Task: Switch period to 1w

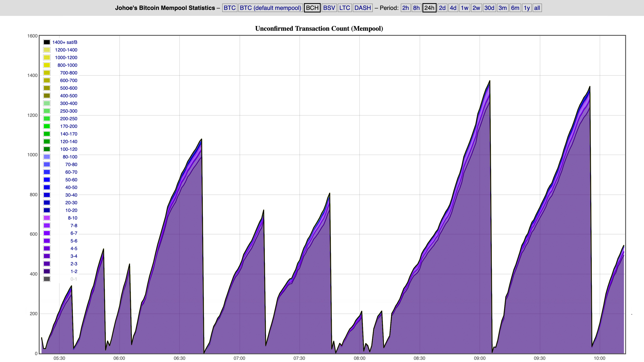Action: [464, 8]
